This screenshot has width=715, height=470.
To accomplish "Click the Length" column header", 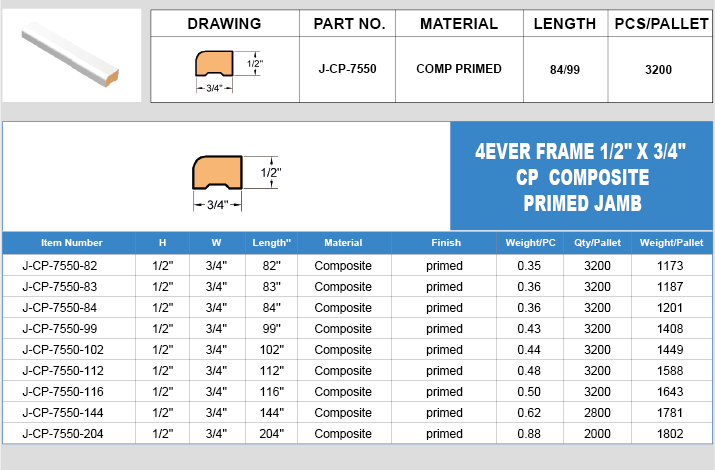I will 271,243.
